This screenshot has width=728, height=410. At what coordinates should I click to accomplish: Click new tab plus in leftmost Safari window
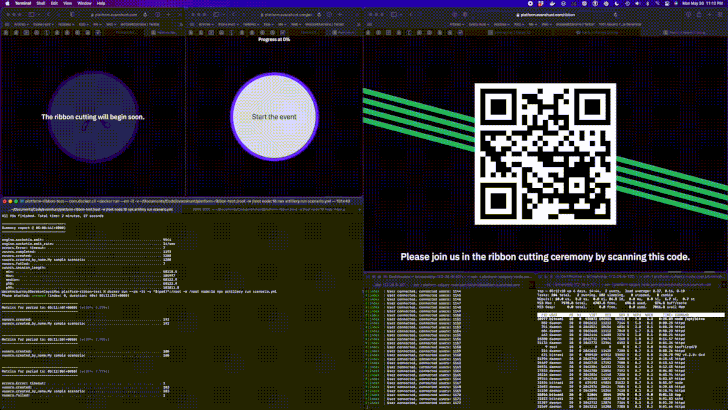coord(168,14)
